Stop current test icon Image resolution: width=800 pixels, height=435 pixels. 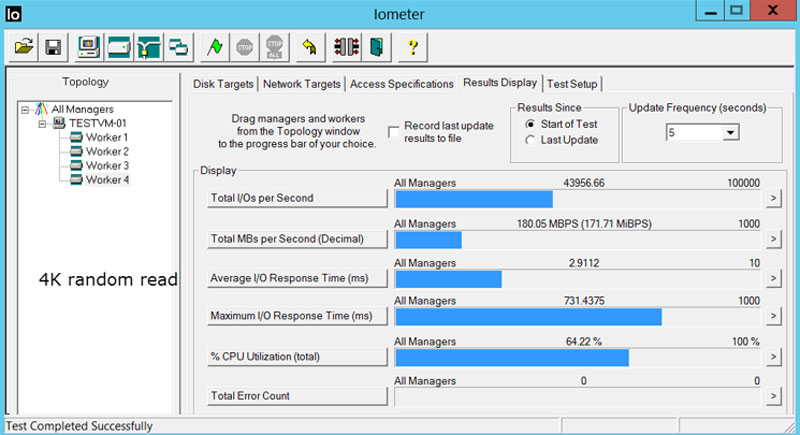click(244, 47)
